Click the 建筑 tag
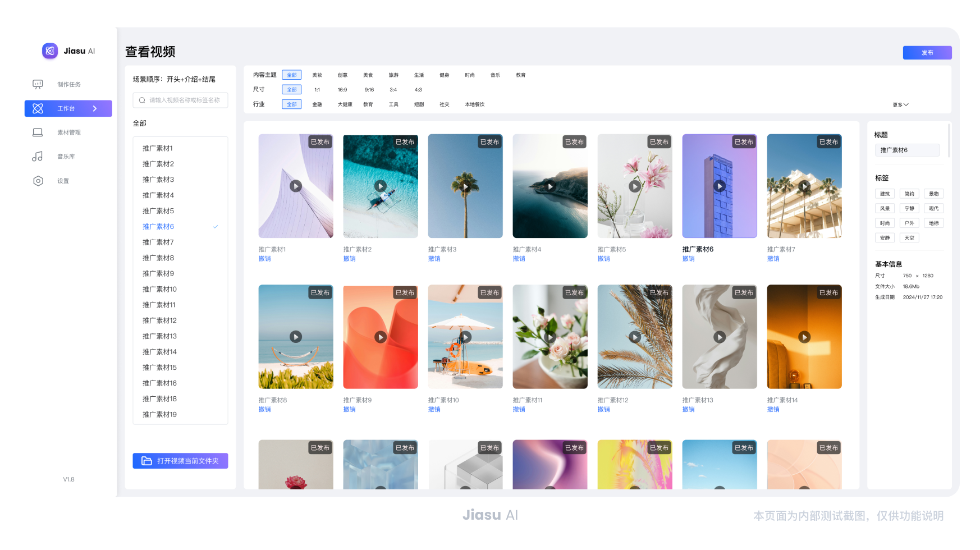The width and height of the screenshot is (980, 550). 885,194
